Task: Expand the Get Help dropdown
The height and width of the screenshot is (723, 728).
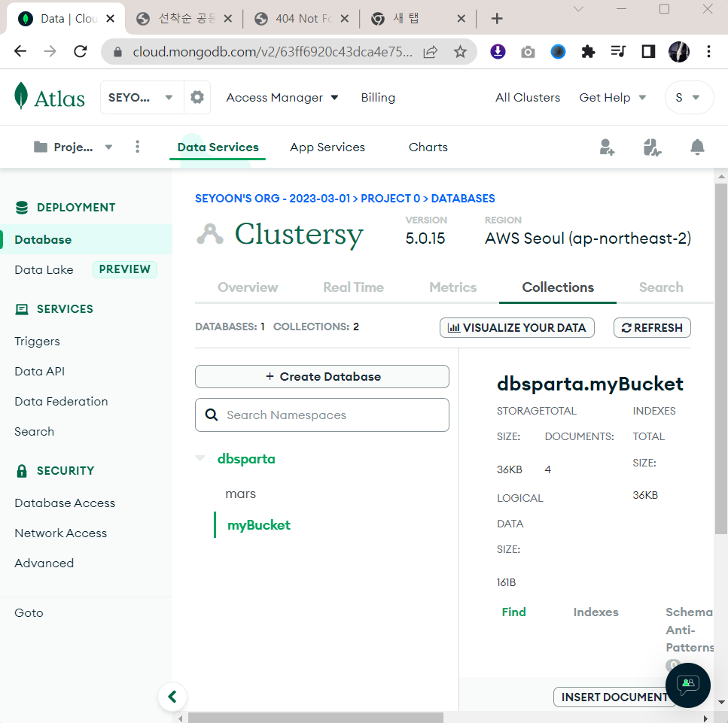Action: coord(612,98)
